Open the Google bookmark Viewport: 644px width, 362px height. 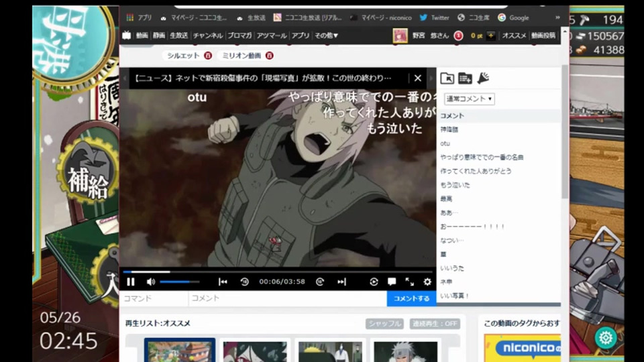513,17
